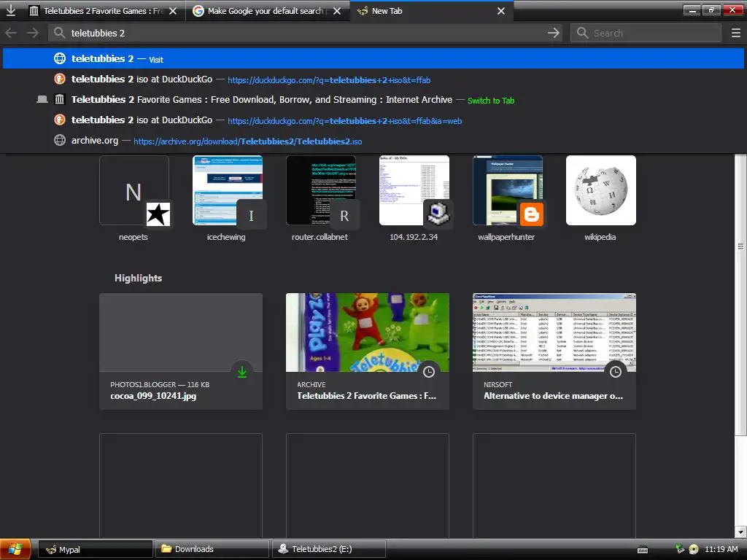This screenshot has height=560, width=747.
Task: Select the Teletubbies2 (E:) taskbar button
Action: [x=329, y=549]
